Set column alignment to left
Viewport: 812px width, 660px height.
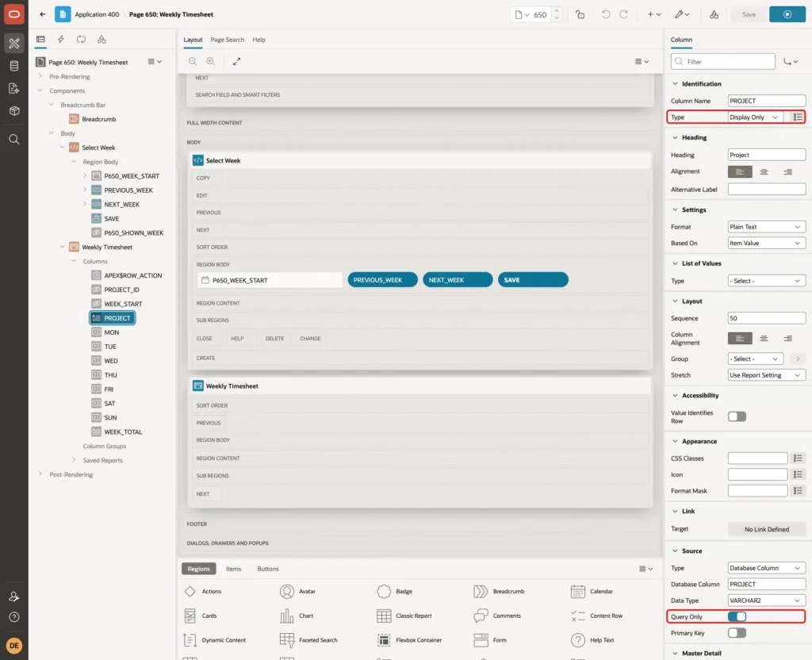(740, 338)
